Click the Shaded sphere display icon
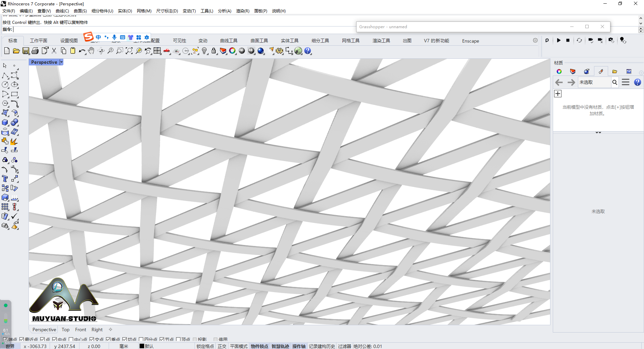Screen dimensions: 644x349 click(242, 51)
